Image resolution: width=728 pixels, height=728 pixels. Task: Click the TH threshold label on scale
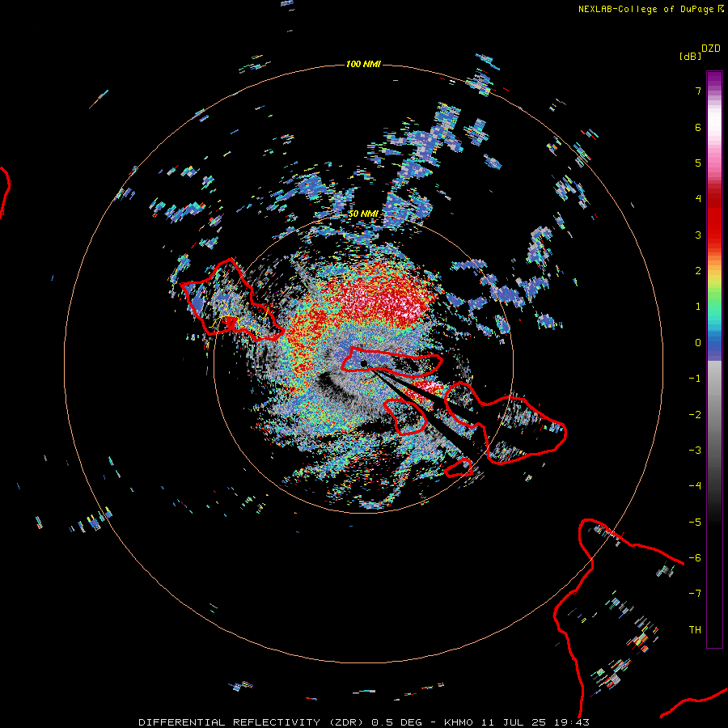pyautogui.click(x=695, y=630)
